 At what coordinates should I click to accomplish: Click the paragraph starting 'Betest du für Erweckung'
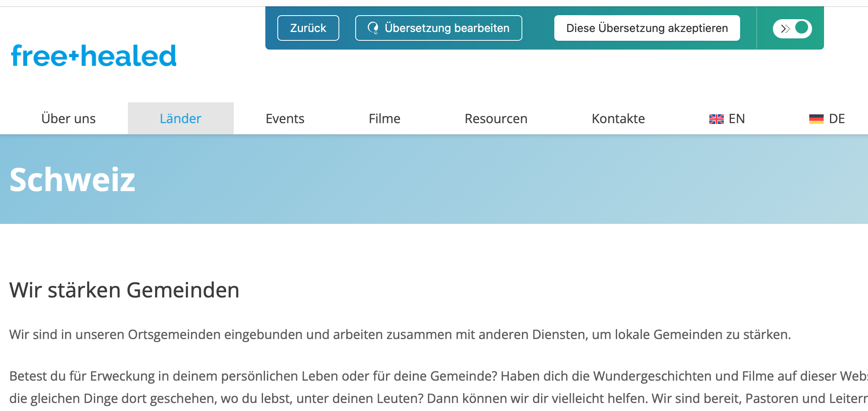pos(439,387)
